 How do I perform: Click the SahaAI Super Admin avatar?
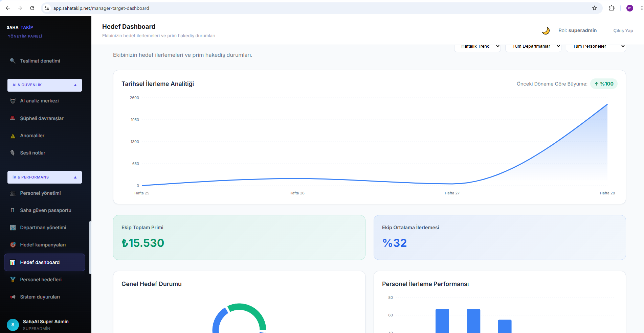(13, 325)
